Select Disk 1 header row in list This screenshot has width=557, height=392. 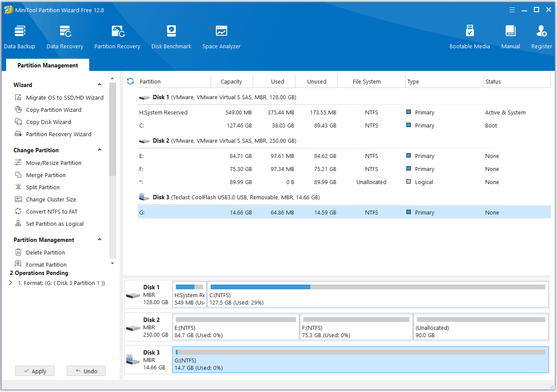tap(344, 97)
